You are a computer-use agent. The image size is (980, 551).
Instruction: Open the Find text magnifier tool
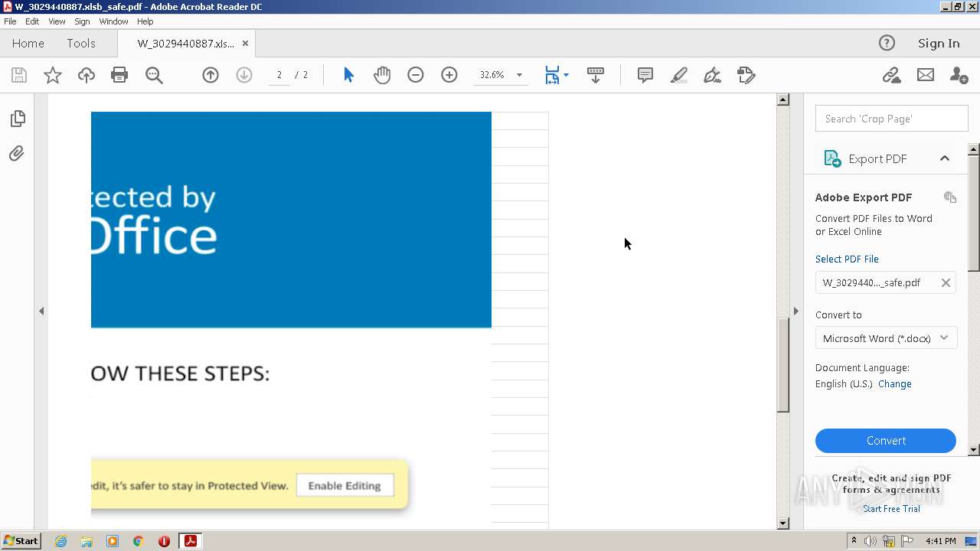coord(154,75)
